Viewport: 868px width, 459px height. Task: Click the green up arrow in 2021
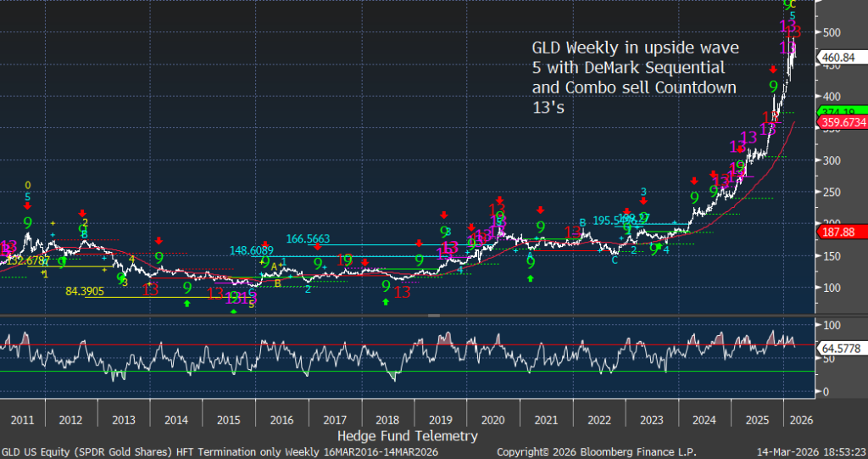point(531,277)
